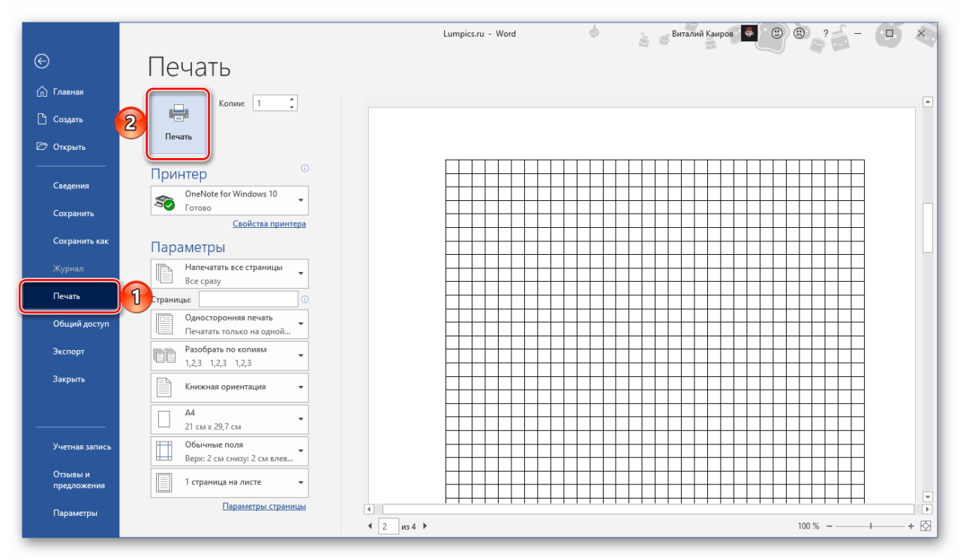Image resolution: width=960 pixels, height=560 pixels.
Task: Click the single-sided page icon of Односторонняя печать
Action: pos(163,325)
